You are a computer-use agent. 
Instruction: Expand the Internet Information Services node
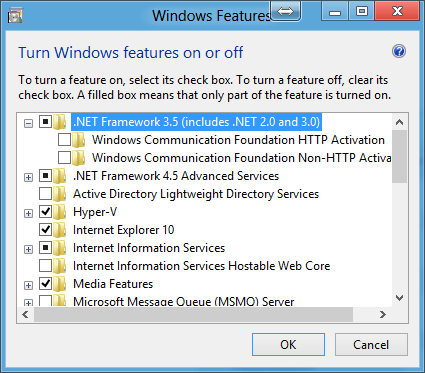29,249
